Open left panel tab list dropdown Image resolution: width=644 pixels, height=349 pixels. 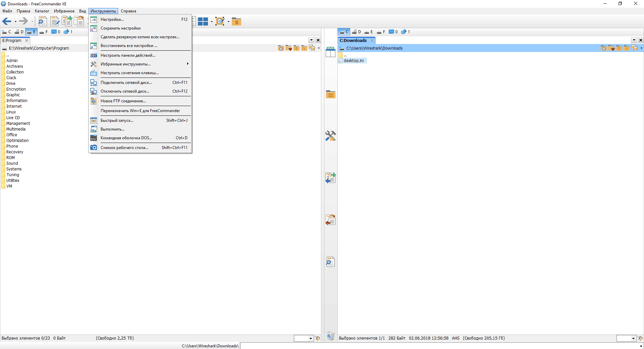(312, 40)
